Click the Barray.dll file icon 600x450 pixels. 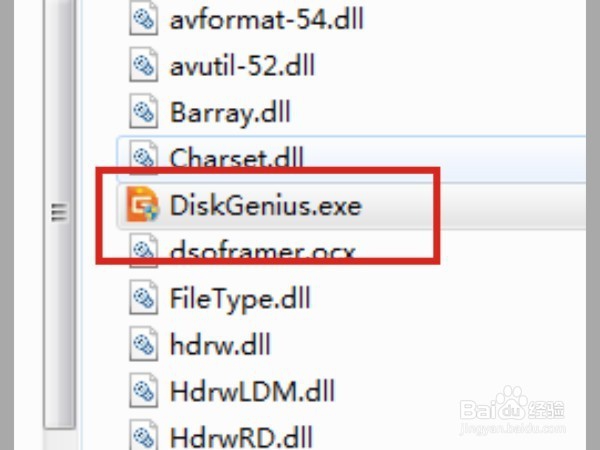tap(143, 111)
